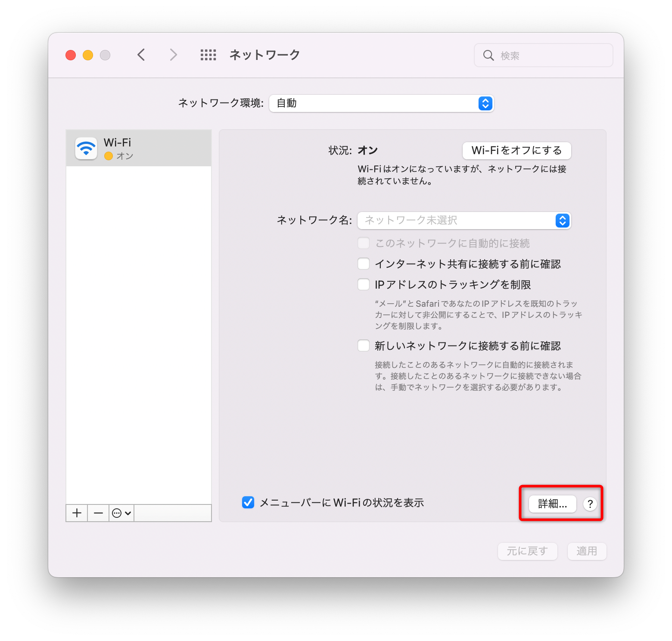Expand the ネットワーク名 dropdown
Viewport: 672px width, 641px height.
pyautogui.click(x=464, y=221)
